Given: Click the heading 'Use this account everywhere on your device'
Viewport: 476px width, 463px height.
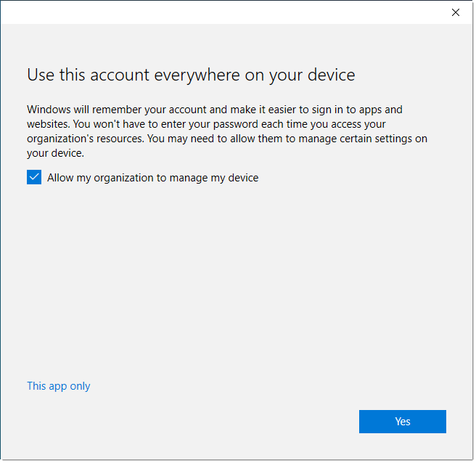Looking at the screenshot, I should 191,75.
